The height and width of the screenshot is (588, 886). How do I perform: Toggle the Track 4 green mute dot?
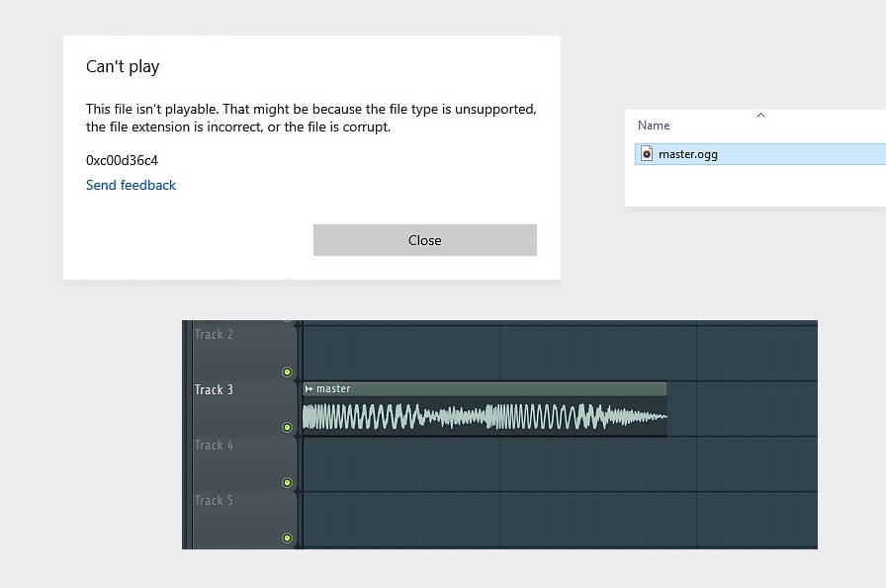[287, 482]
